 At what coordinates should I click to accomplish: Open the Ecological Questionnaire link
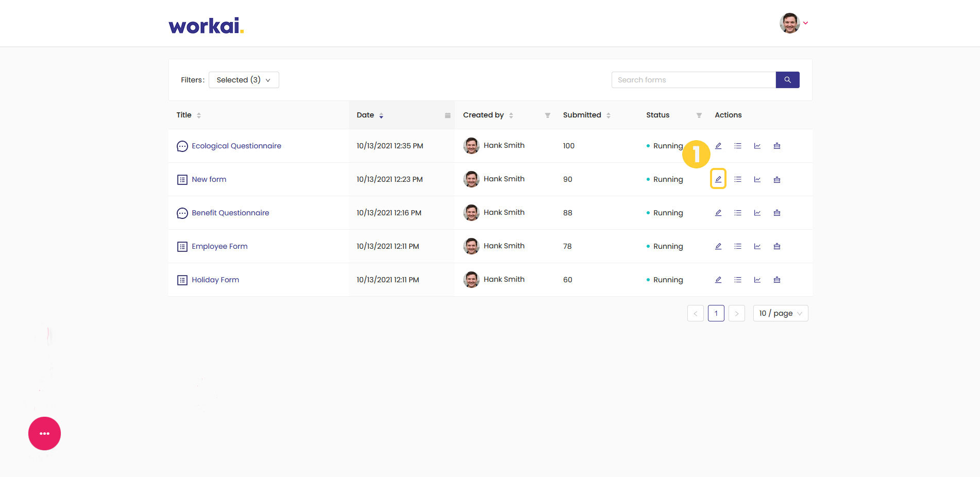click(236, 146)
